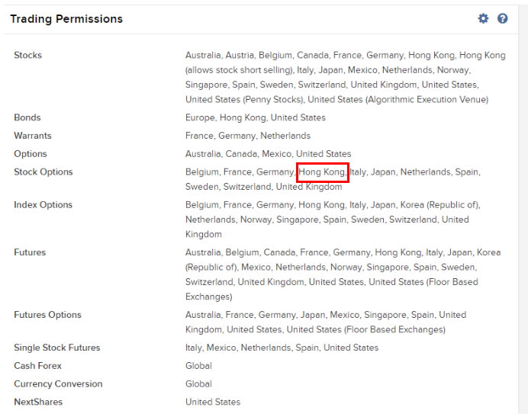Click the Futures Options label
Image resolution: width=528 pixels, height=420 pixels.
pos(48,315)
